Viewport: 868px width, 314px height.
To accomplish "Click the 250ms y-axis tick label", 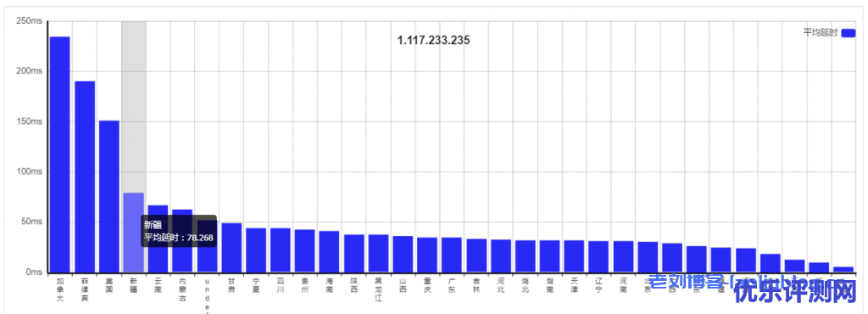I will pyautogui.click(x=31, y=21).
